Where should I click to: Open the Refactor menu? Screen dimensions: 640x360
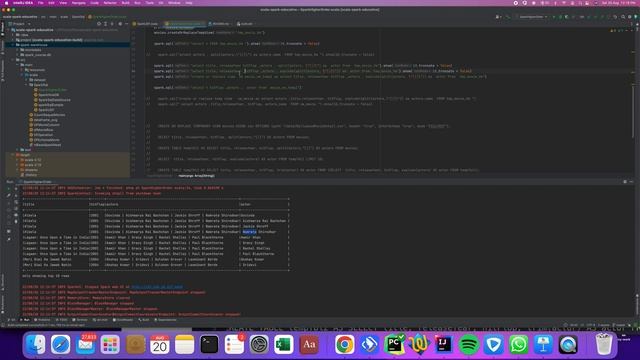pyautogui.click(x=110, y=3)
